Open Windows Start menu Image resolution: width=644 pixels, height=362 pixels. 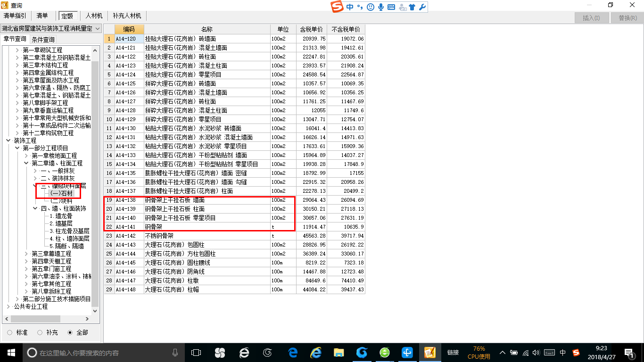11,353
